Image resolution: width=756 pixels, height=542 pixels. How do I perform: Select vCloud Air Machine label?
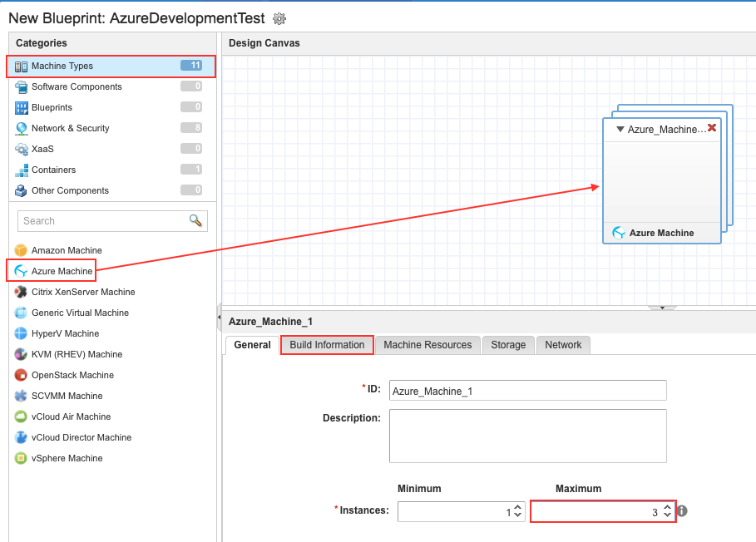(72, 416)
